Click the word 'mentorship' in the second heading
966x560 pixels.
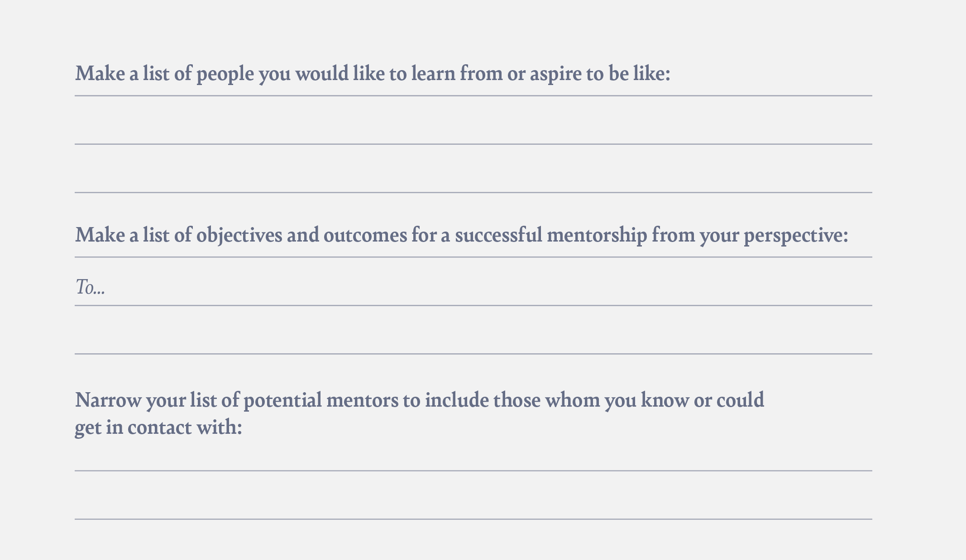click(x=597, y=235)
